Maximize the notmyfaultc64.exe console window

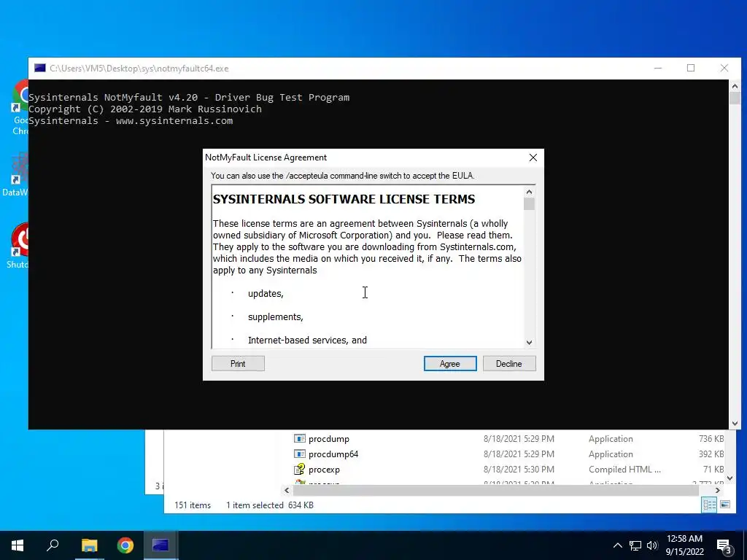click(691, 68)
